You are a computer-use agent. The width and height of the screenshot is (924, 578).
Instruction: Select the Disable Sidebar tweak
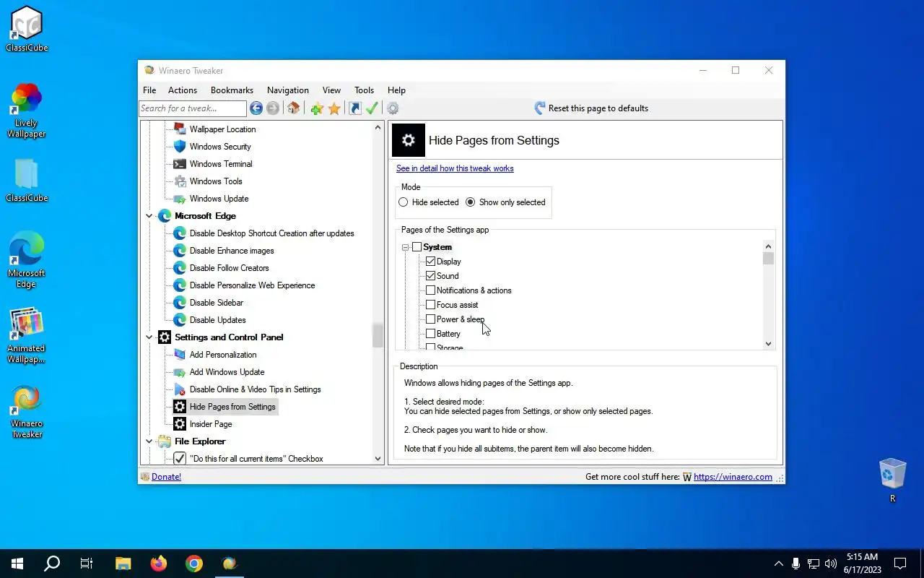[216, 303]
